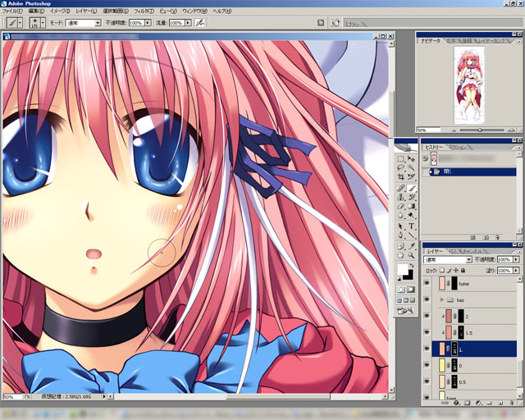This screenshot has height=420, width=525.
Task: Hide layer 0.5 visibility eye
Action: click(427, 381)
